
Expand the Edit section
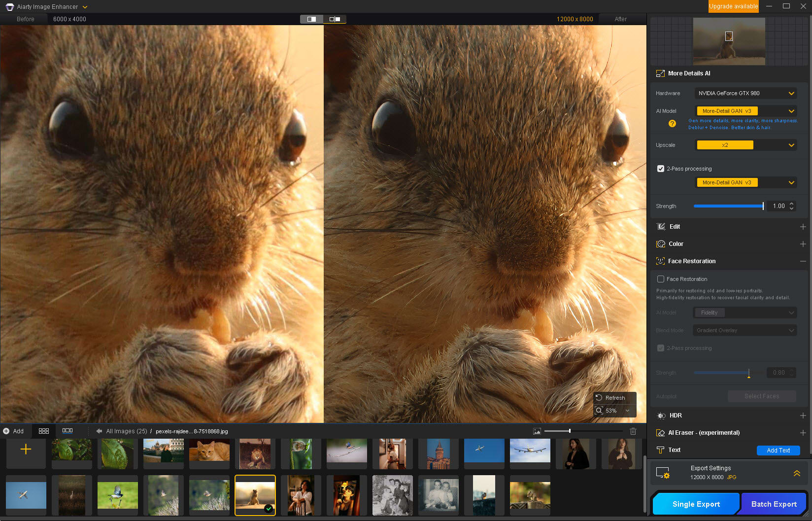click(x=803, y=227)
